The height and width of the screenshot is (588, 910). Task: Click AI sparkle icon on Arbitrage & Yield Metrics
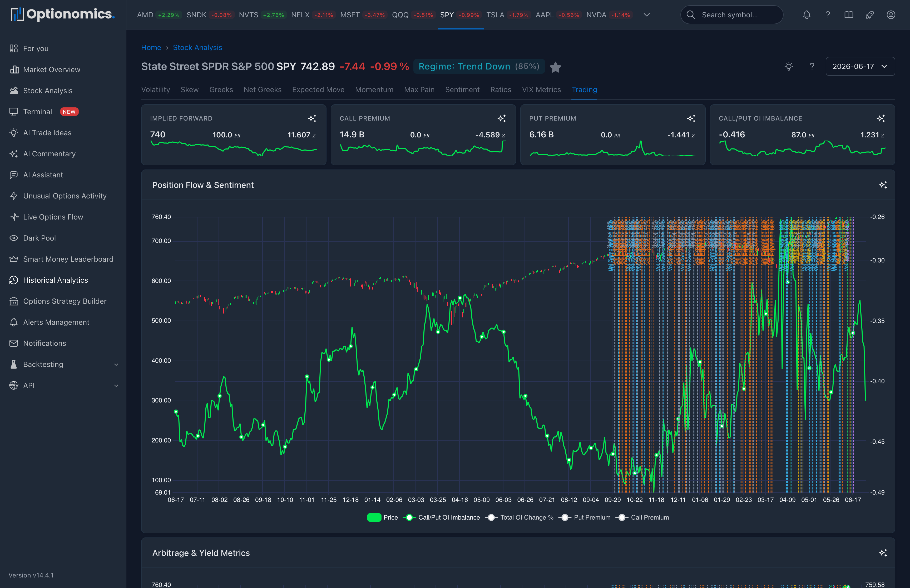coord(883,552)
